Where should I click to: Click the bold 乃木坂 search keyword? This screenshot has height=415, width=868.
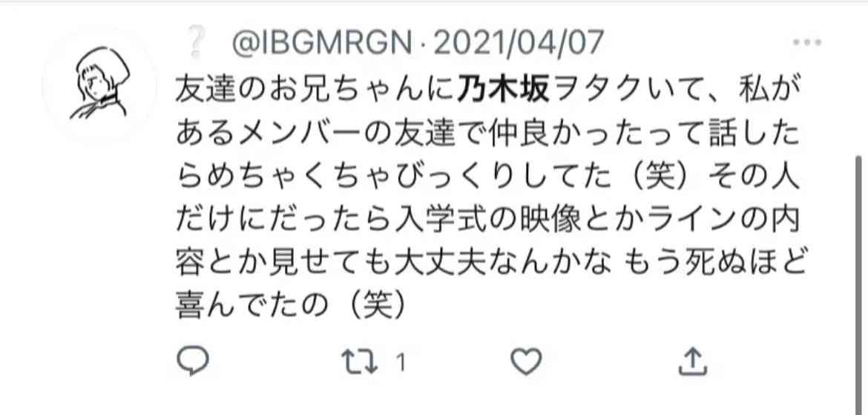503,91
